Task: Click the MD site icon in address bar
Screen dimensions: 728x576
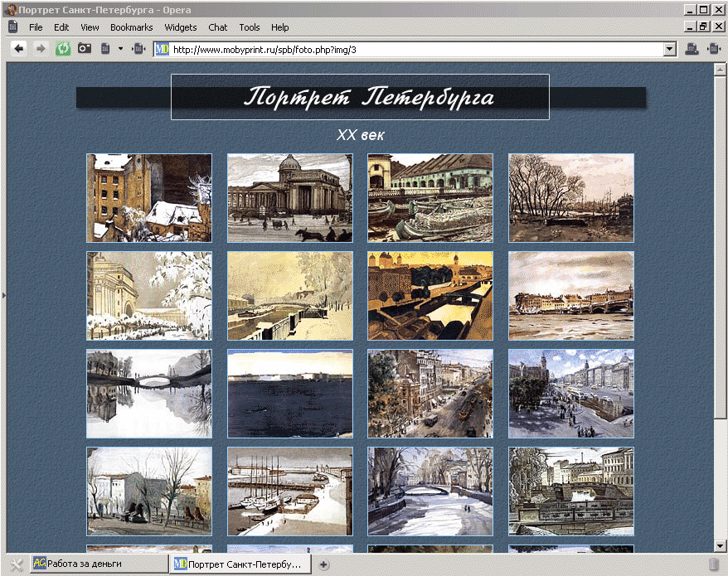Action: click(162, 49)
